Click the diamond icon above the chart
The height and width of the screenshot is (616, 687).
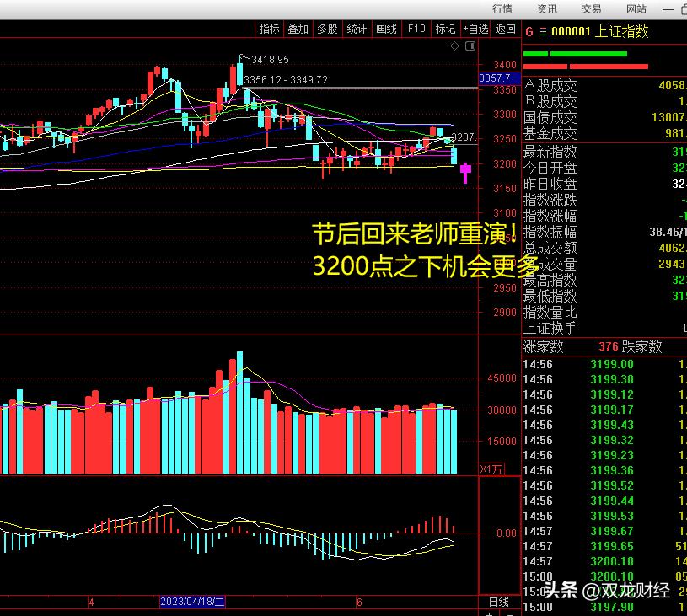pos(455,46)
